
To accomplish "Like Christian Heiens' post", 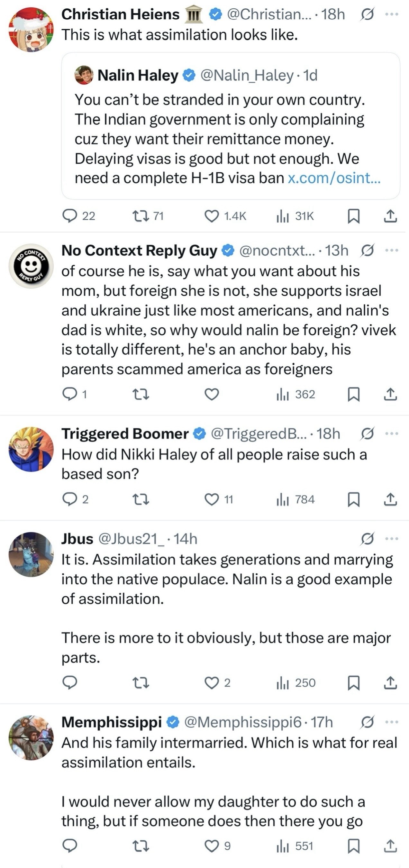I will point(212,216).
